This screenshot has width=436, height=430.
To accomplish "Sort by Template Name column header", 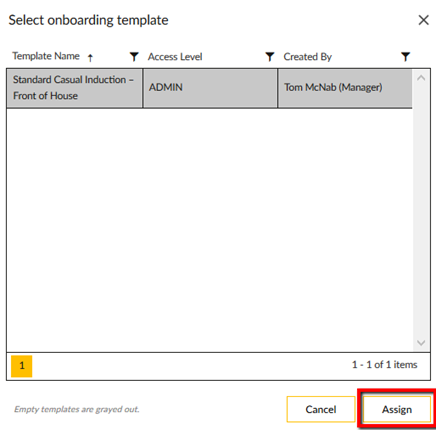I will pos(46,56).
